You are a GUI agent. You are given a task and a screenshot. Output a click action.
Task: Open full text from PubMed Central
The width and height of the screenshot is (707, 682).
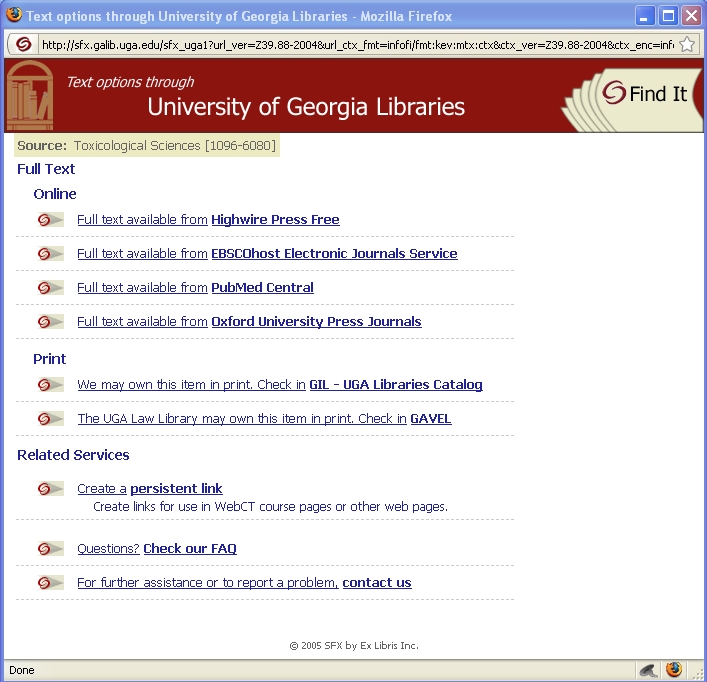tap(195, 288)
